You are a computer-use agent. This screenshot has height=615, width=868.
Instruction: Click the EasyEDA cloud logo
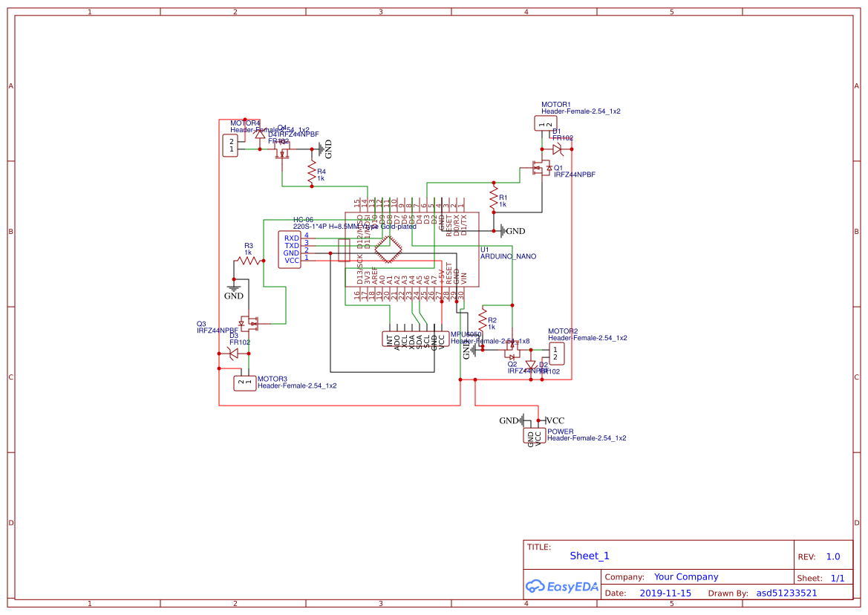[x=561, y=587]
